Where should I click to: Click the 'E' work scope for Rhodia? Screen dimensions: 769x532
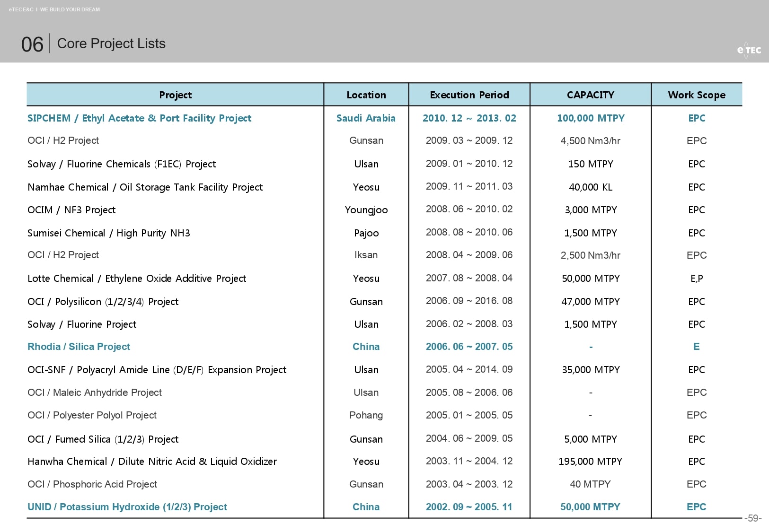click(x=697, y=347)
